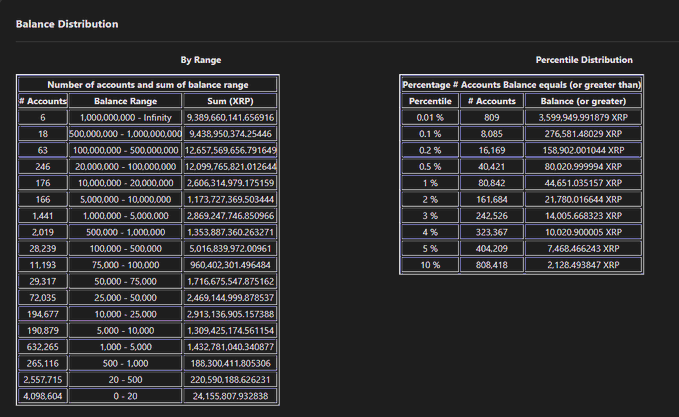Select the '0 - 20' range cell

click(x=125, y=396)
